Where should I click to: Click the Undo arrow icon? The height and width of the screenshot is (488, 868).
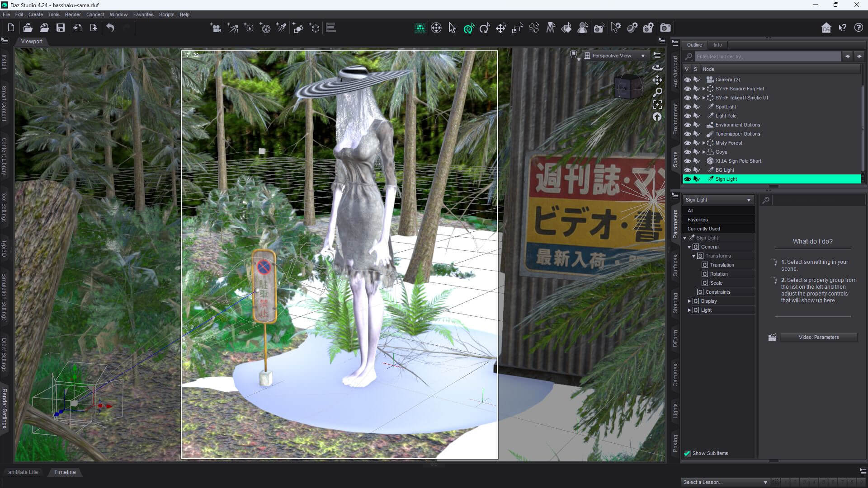tap(110, 28)
